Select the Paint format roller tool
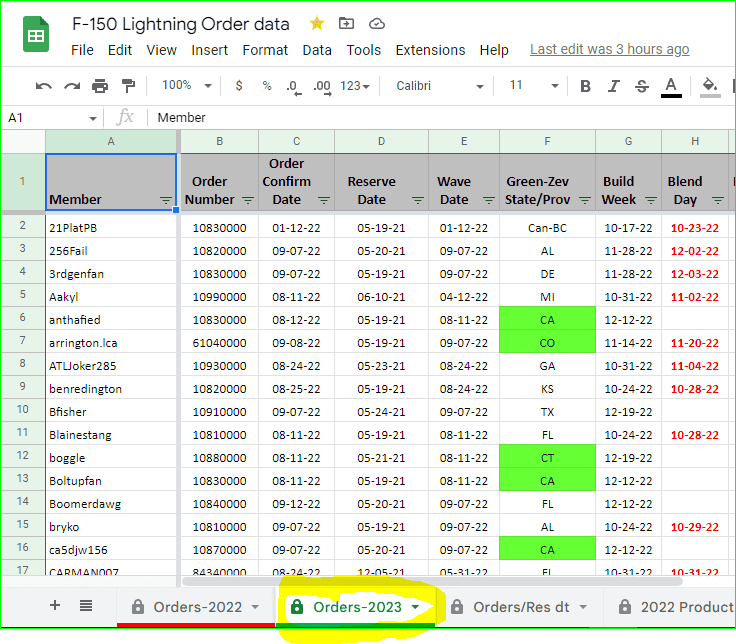Screen dimensions: 736x644 coord(128,86)
